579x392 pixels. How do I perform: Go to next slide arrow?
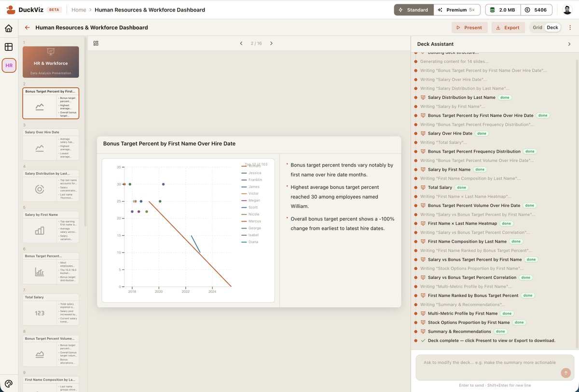click(271, 43)
